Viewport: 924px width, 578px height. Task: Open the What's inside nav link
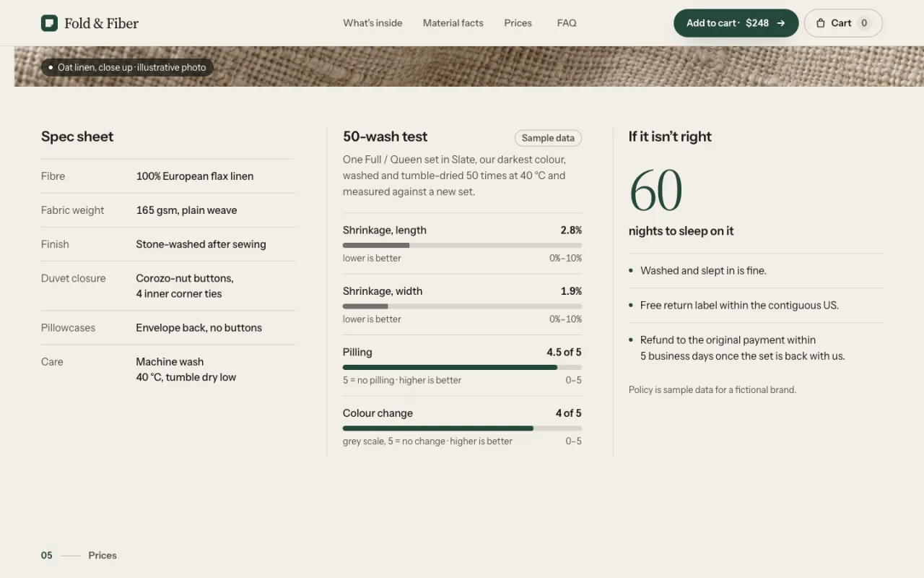tap(372, 23)
